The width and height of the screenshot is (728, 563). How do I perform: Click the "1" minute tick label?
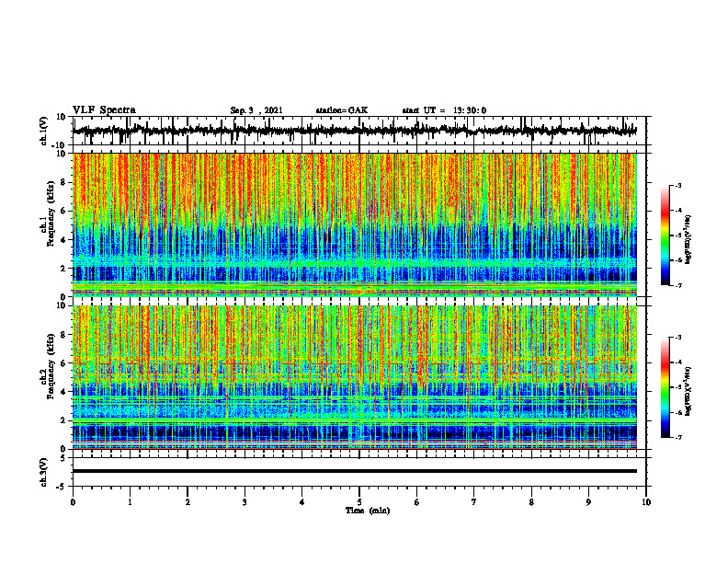[x=130, y=502]
